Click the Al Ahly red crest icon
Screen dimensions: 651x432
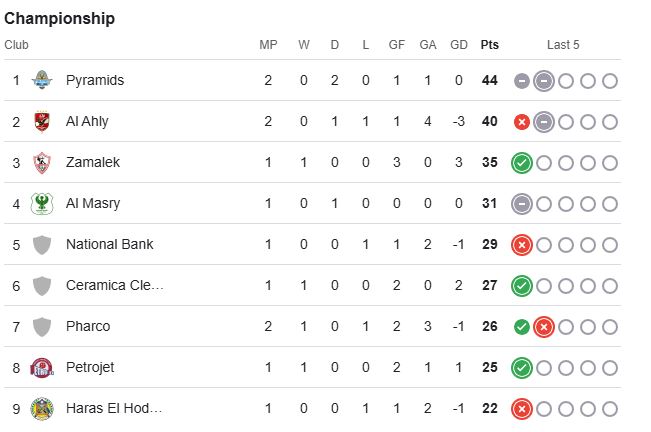pos(42,121)
